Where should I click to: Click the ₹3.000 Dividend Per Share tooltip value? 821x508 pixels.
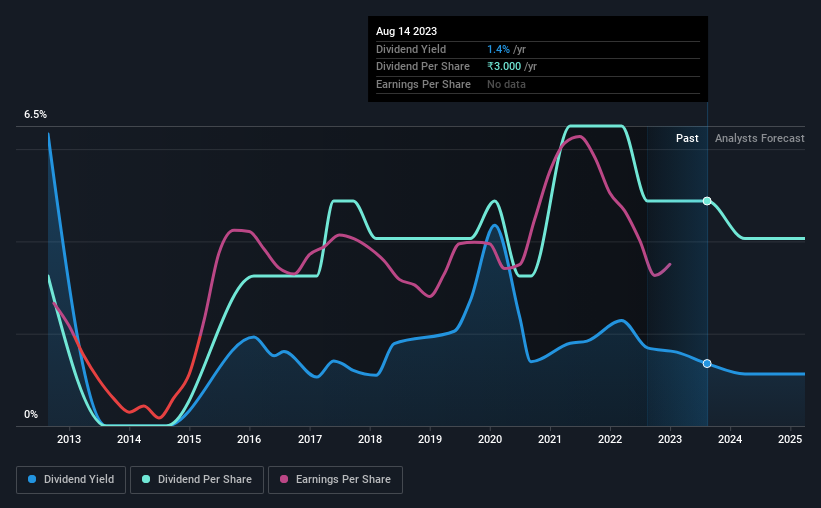(504, 67)
